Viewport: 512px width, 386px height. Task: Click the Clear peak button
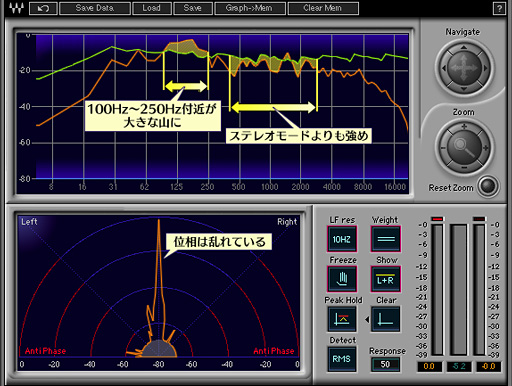[x=385, y=319]
